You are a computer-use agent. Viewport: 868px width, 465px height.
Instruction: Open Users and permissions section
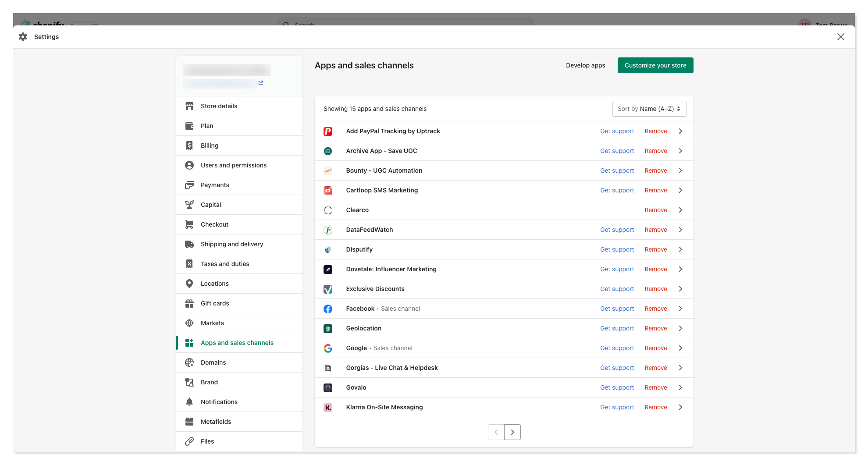click(239, 165)
